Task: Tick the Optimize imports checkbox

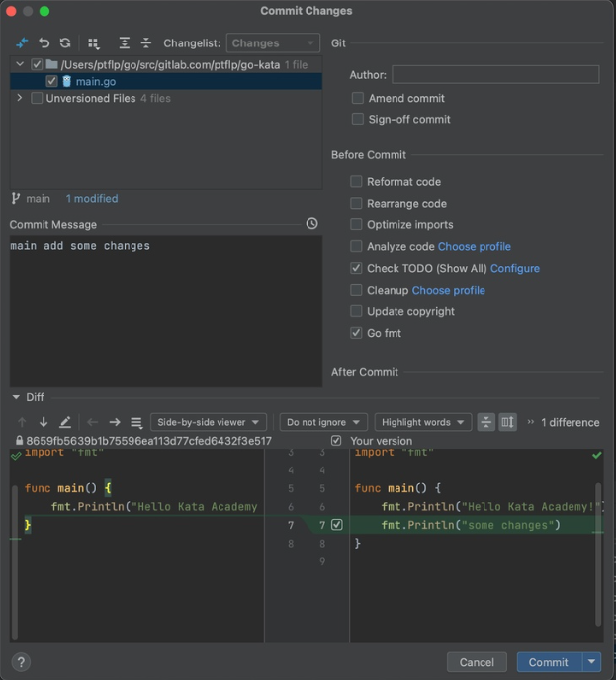Action: coord(357,225)
